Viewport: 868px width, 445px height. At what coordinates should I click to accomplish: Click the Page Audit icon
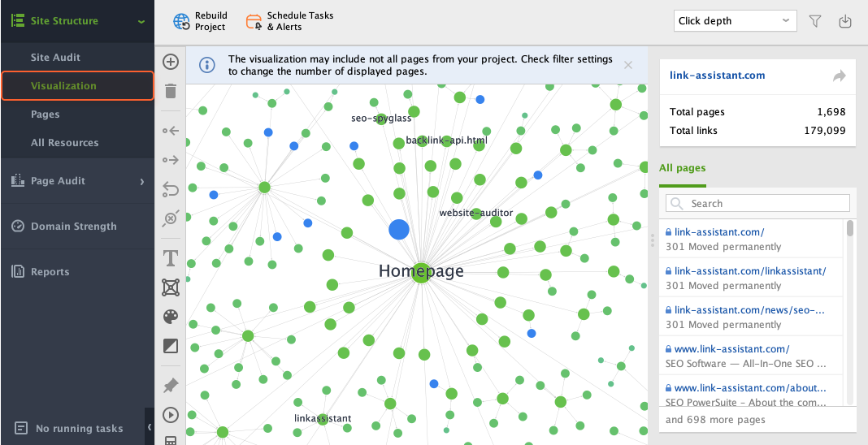18,181
